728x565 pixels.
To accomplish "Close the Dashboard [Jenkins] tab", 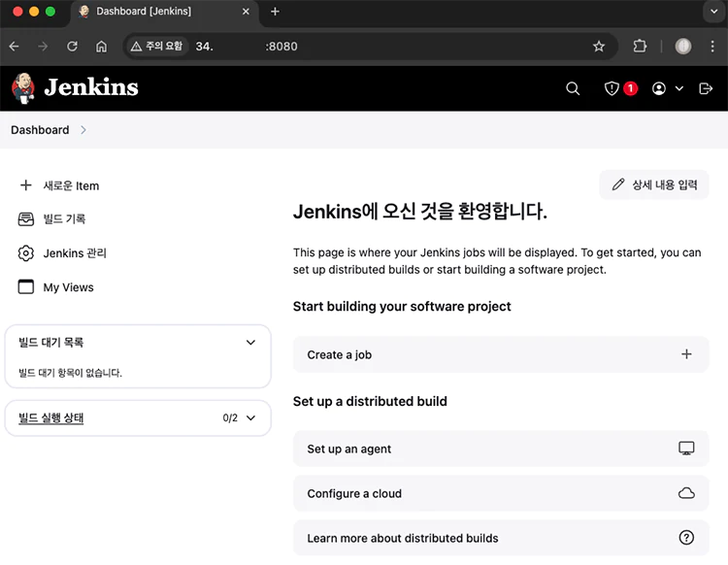I will pyautogui.click(x=247, y=12).
